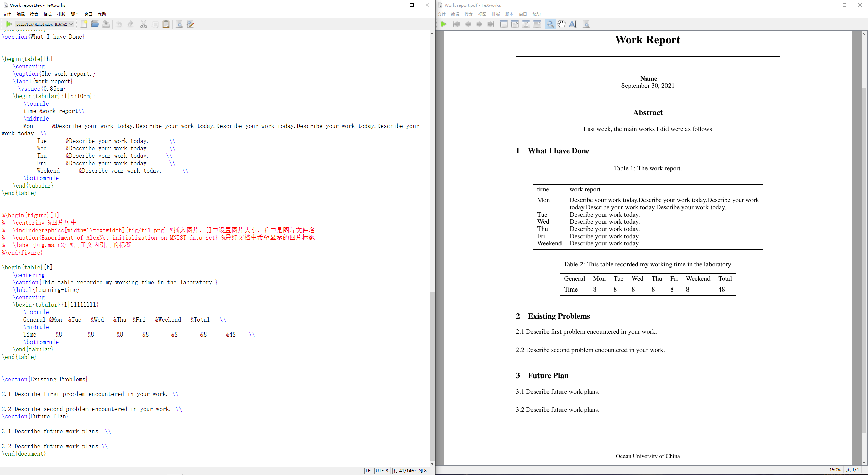The height and width of the screenshot is (475, 868).
Task: Toggle the magnify tool in PDF viewer
Action: 550,24
